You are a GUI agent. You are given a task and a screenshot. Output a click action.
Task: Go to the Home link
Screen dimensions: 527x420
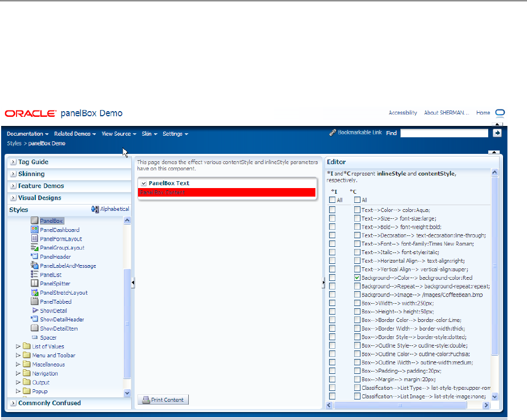[483, 113]
